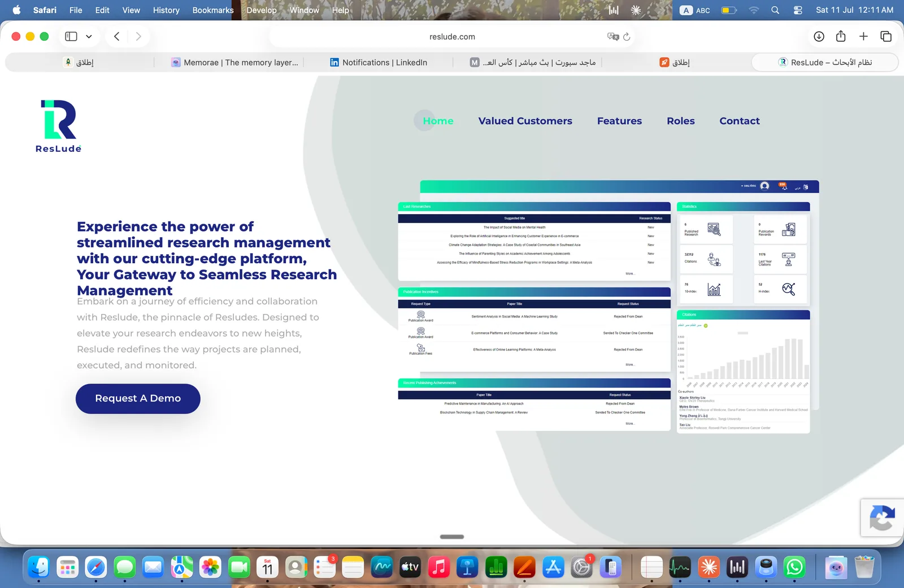Image resolution: width=904 pixels, height=588 pixels.
Task: Click the reCAPTCHA badge
Action: [883, 518]
